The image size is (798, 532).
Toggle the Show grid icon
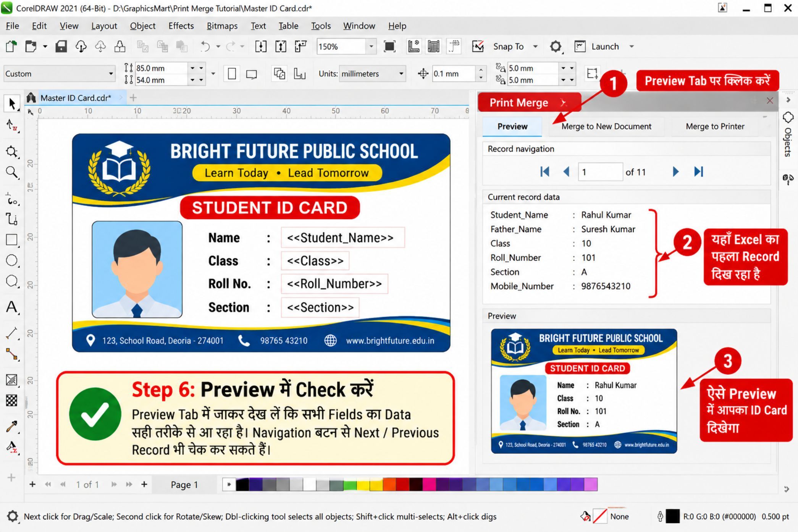(433, 47)
